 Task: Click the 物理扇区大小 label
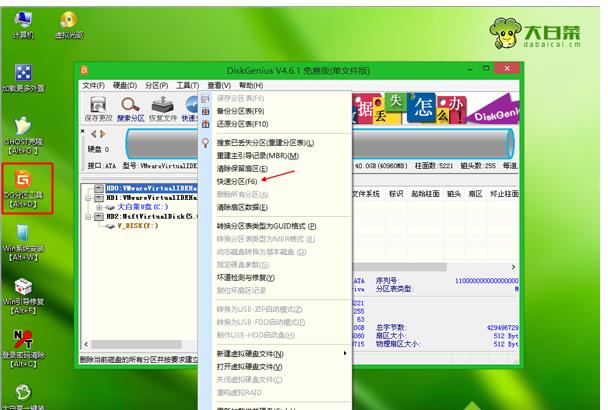pyautogui.click(x=397, y=344)
